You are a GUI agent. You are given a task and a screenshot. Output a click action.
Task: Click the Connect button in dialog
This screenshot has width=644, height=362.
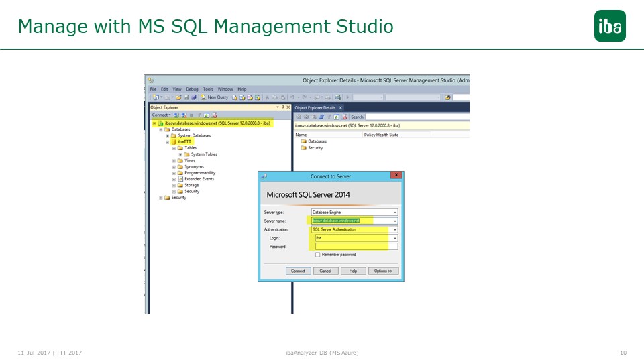[298, 271]
